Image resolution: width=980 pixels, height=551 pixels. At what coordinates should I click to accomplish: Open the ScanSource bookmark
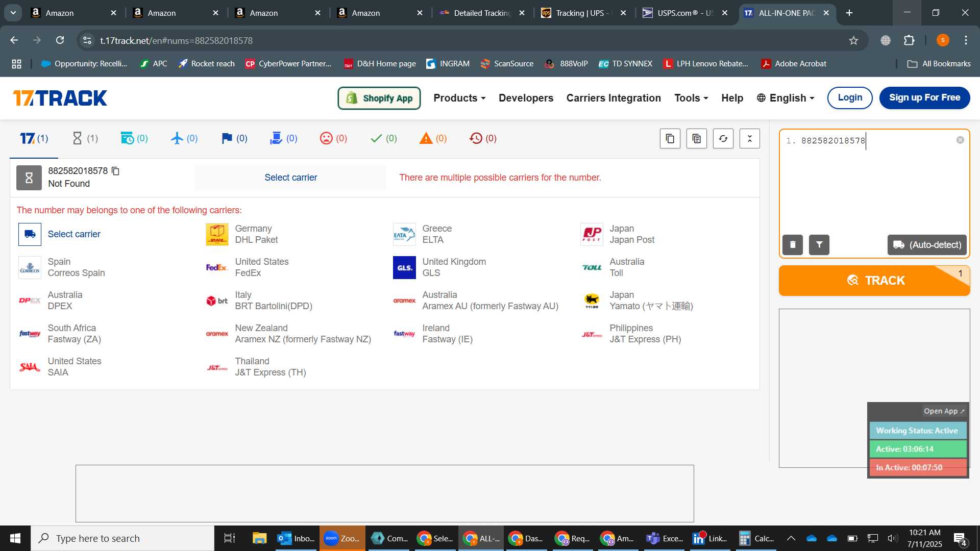click(x=507, y=64)
